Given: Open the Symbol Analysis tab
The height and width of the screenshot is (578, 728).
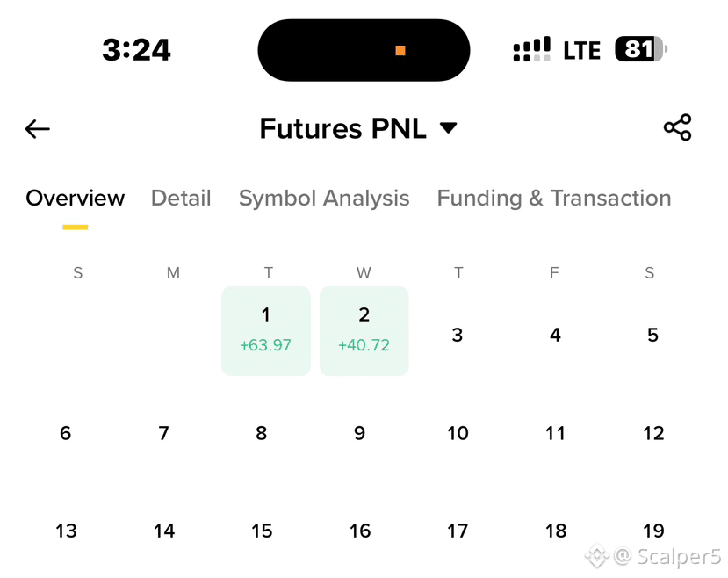Looking at the screenshot, I should (324, 199).
